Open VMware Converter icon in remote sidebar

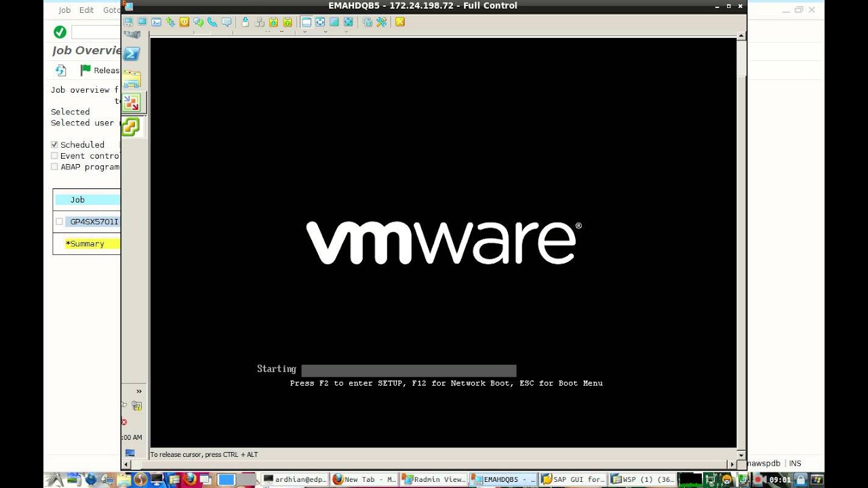tap(132, 103)
